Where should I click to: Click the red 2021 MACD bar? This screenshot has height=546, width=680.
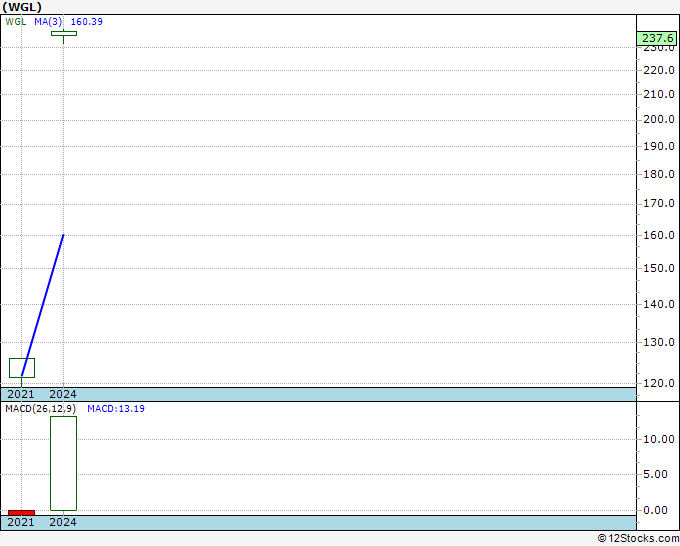point(21,513)
